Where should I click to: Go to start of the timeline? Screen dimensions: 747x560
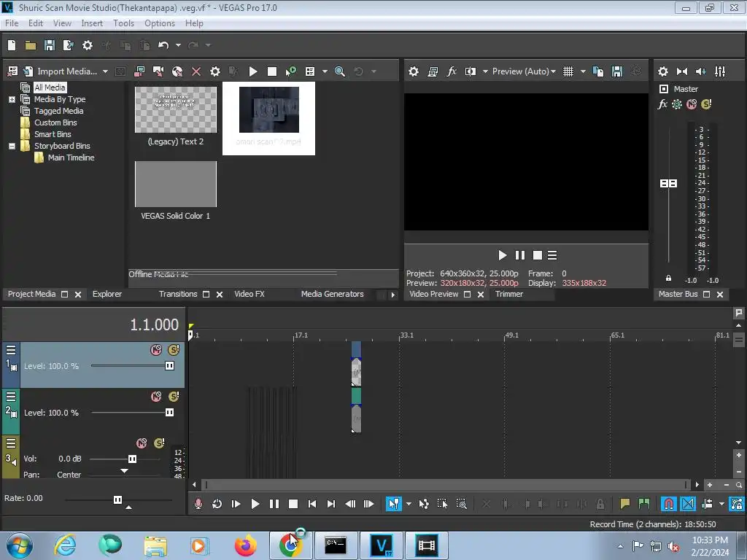coord(312,504)
